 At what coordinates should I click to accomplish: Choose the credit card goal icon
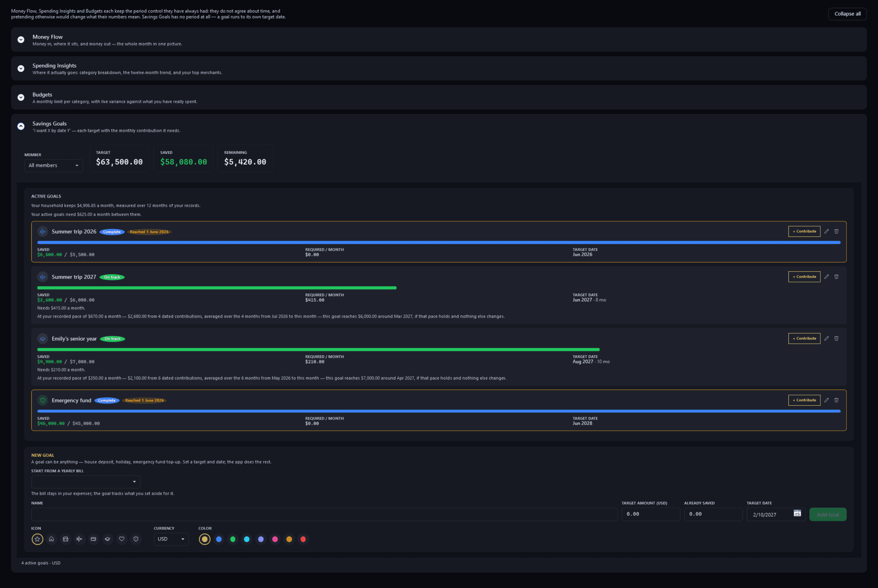93,539
